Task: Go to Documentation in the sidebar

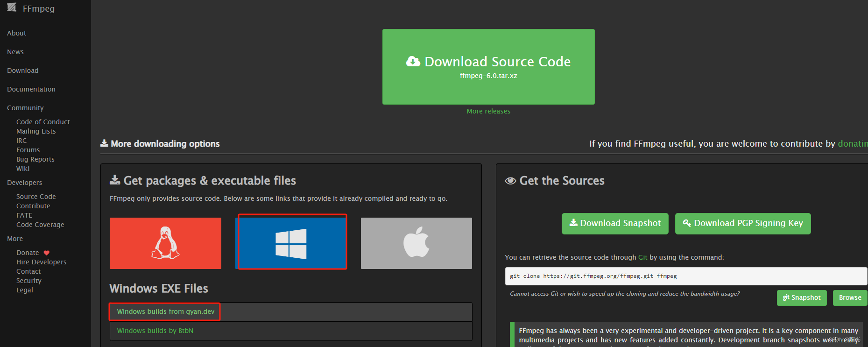Action: (31, 89)
